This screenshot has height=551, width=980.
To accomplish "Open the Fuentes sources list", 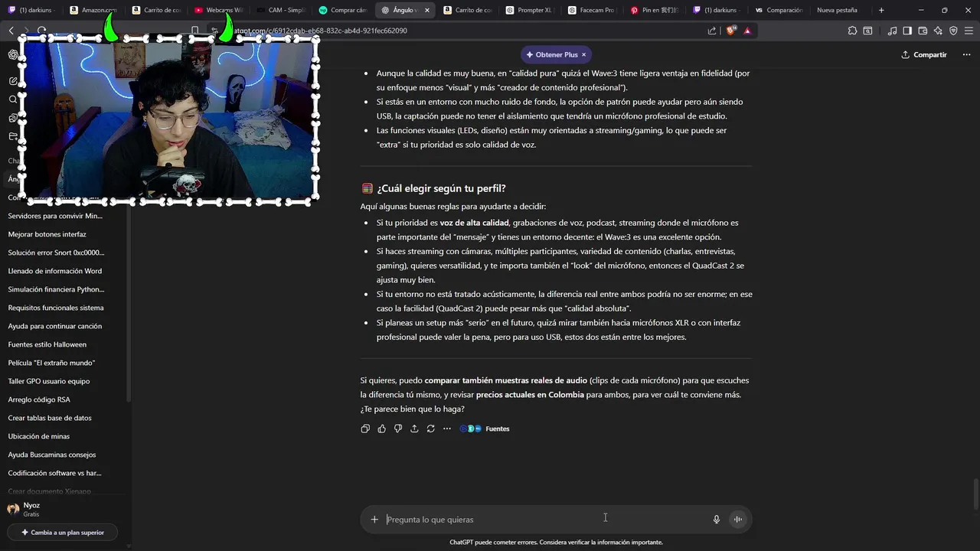I will click(485, 429).
